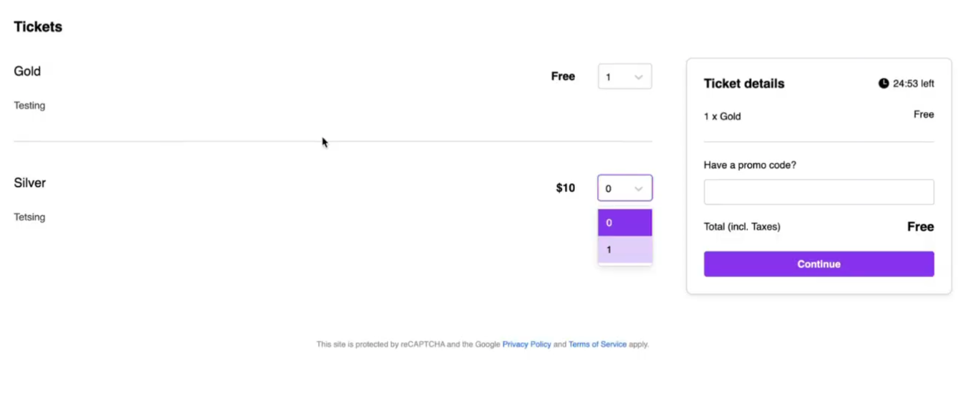980x395 pixels.
Task: Choose option 1 in the Silver quantity list
Action: pos(624,250)
